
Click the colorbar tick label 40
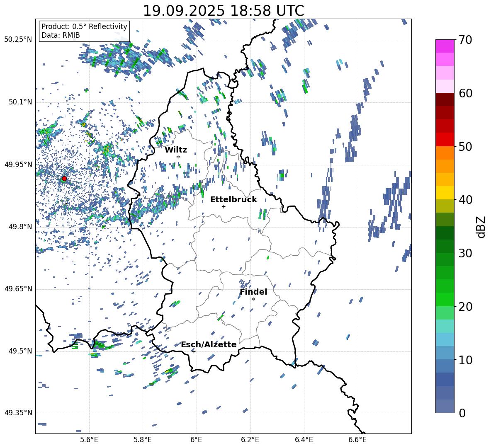(x=465, y=200)
